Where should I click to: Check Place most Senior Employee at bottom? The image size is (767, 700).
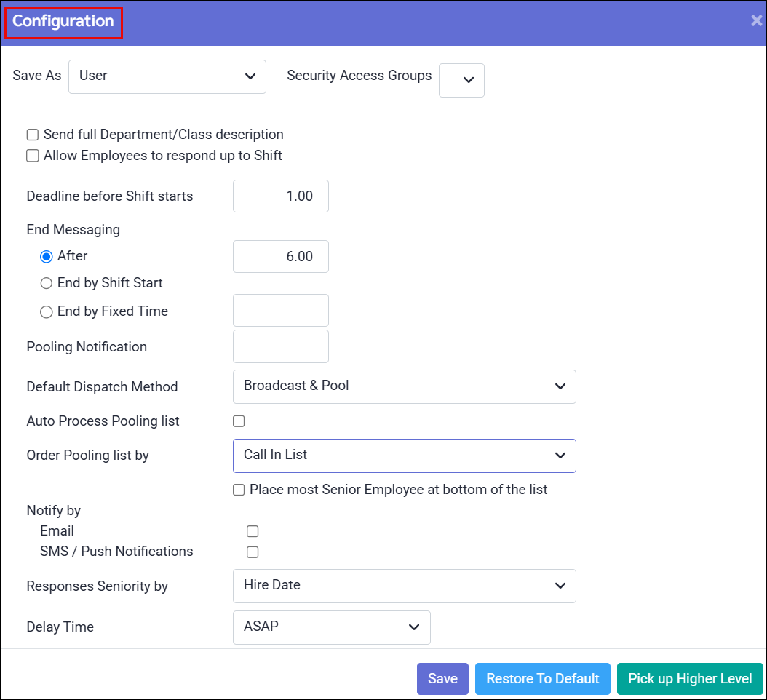(x=239, y=490)
